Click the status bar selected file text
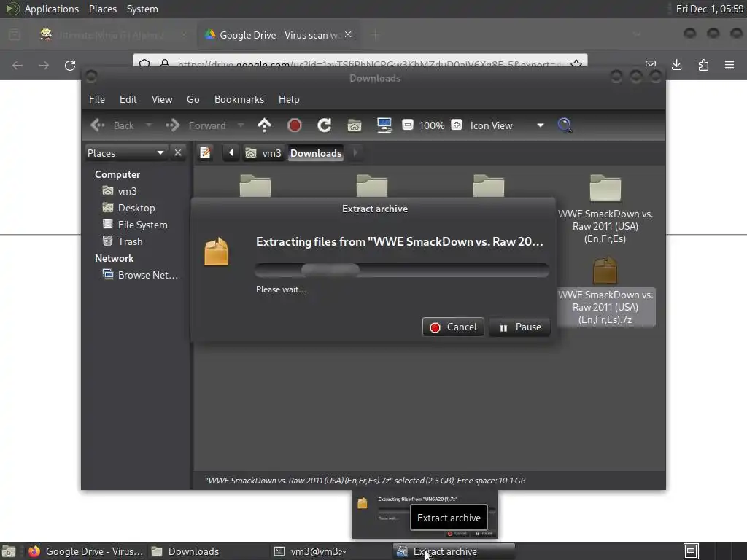This screenshot has width=747, height=560. (365, 481)
